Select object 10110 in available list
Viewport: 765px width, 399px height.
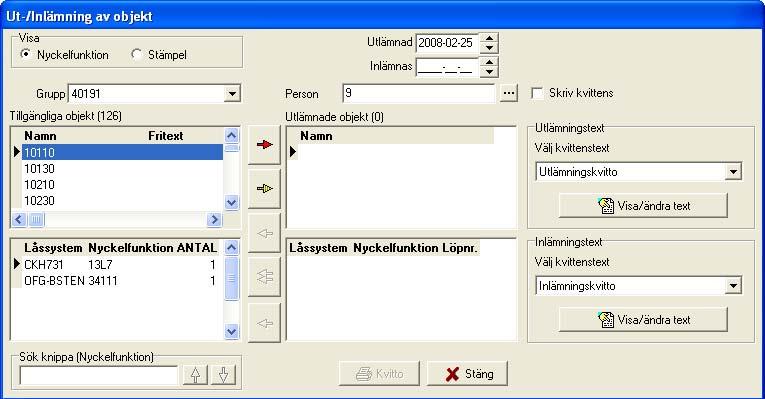pos(122,153)
